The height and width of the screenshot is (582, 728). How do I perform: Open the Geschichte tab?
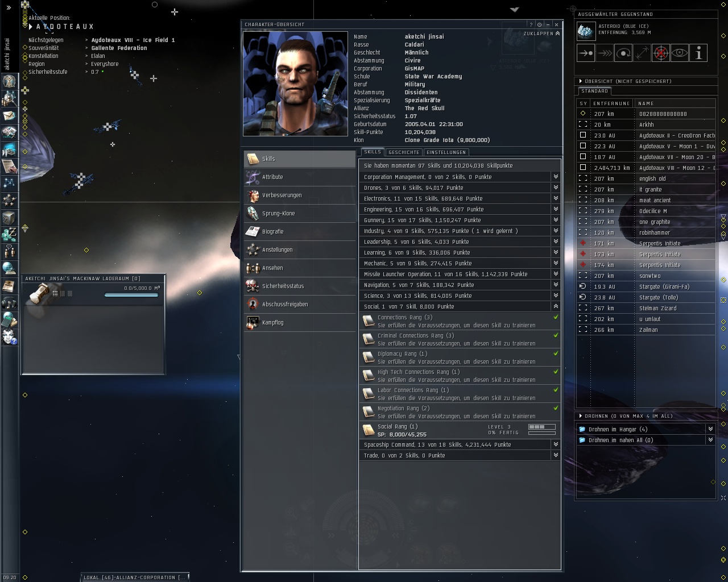point(404,152)
